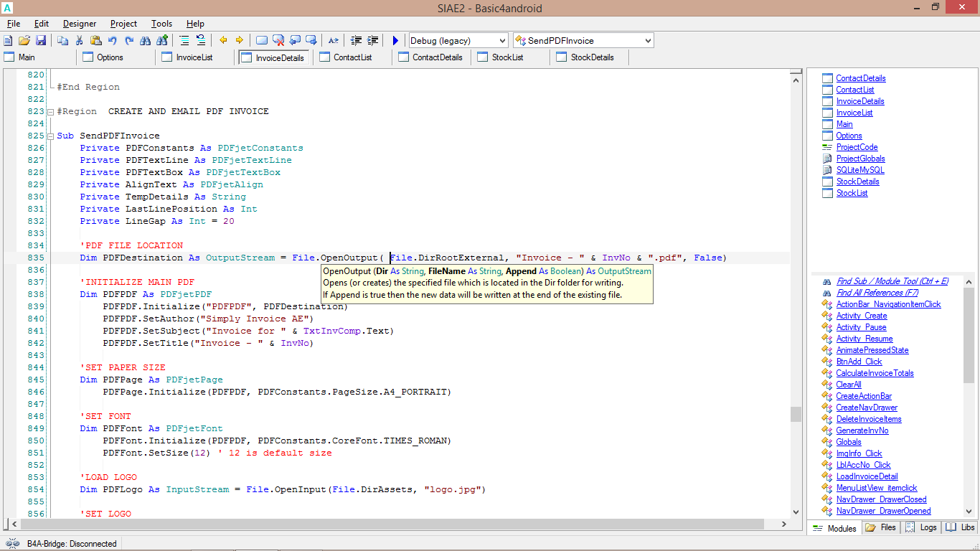The width and height of the screenshot is (980, 551).
Task: Open the Designer menu
Action: [x=80, y=24]
